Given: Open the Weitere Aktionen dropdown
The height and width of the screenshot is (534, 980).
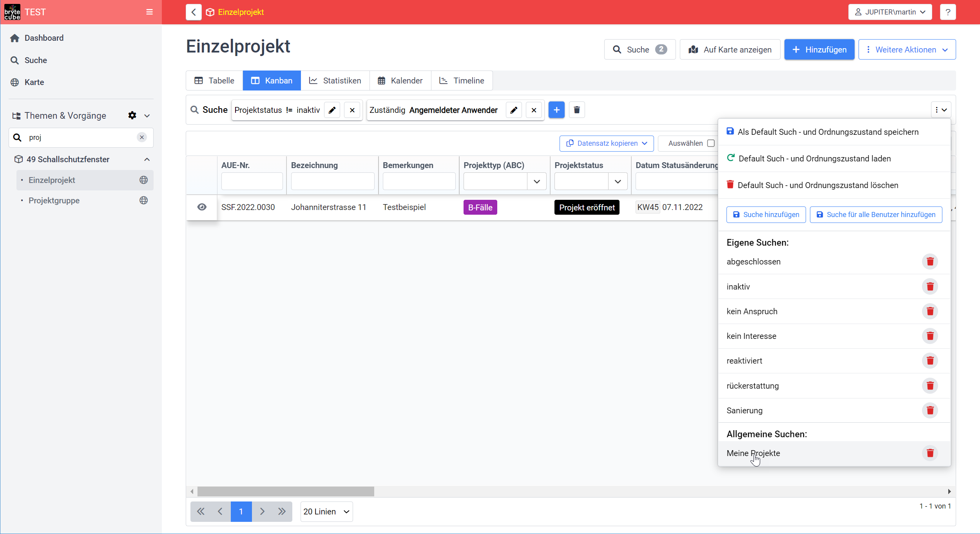Looking at the screenshot, I should point(907,49).
